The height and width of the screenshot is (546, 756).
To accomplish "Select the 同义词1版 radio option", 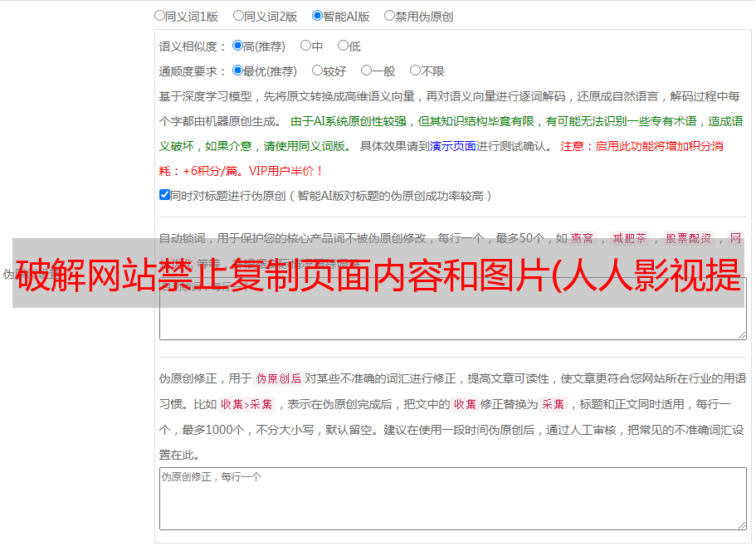I will (159, 16).
